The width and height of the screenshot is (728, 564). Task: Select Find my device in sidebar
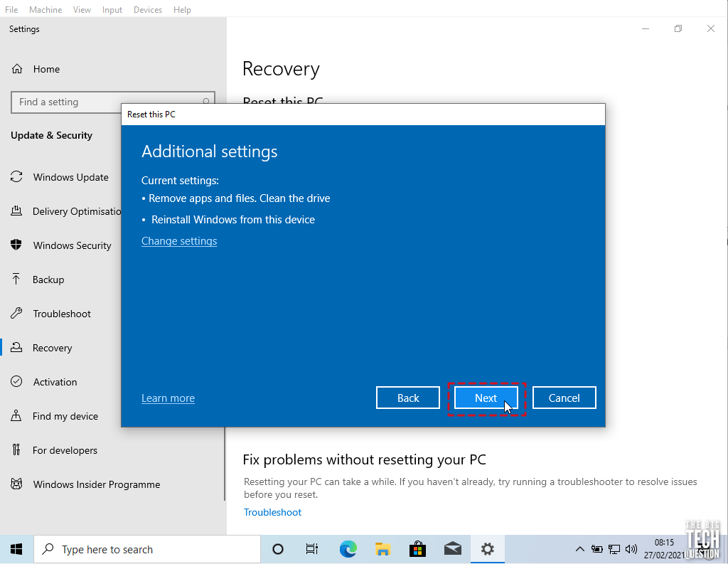(65, 416)
